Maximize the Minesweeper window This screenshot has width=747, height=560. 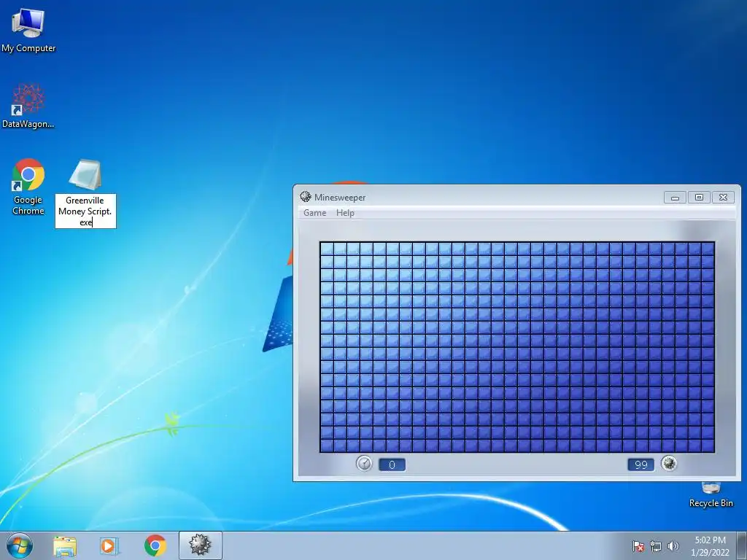point(699,198)
